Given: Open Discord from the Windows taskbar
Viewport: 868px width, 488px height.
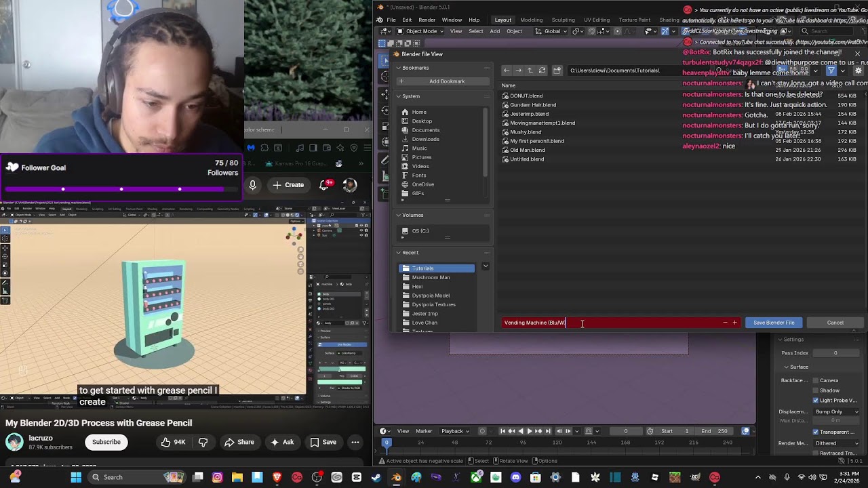Looking at the screenshot, I should (x=515, y=477).
